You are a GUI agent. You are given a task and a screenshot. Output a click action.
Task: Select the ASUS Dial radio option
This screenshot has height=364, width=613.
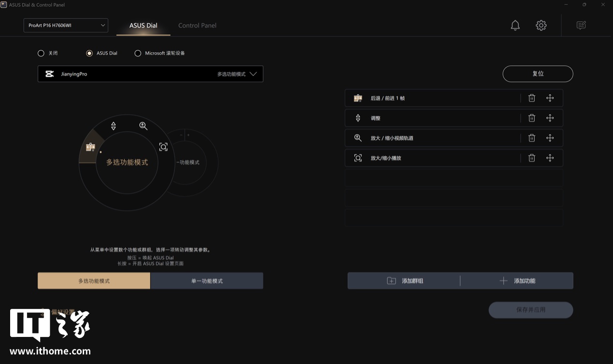point(89,53)
